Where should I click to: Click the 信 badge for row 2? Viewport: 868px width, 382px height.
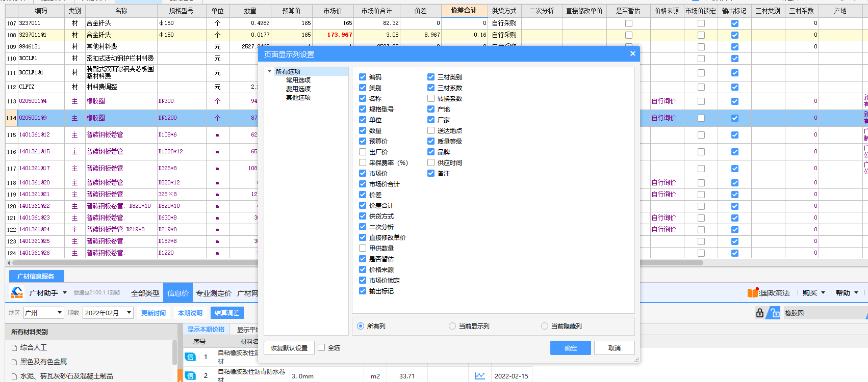point(190,376)
